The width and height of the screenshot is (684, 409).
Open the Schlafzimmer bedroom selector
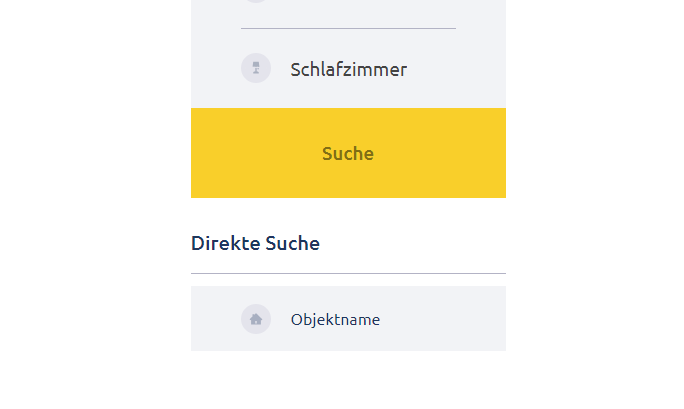(348, 68)
